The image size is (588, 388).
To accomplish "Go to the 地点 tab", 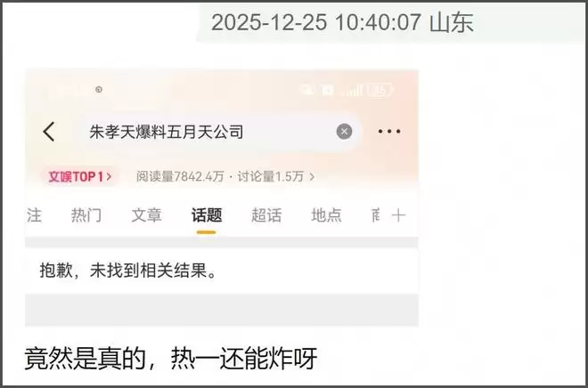I will [326, 215].
